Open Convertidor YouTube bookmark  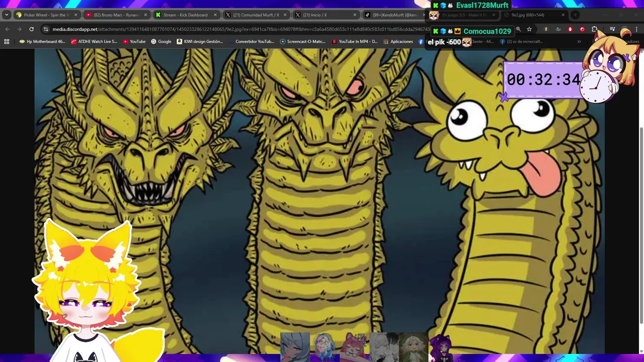(251, 42)
